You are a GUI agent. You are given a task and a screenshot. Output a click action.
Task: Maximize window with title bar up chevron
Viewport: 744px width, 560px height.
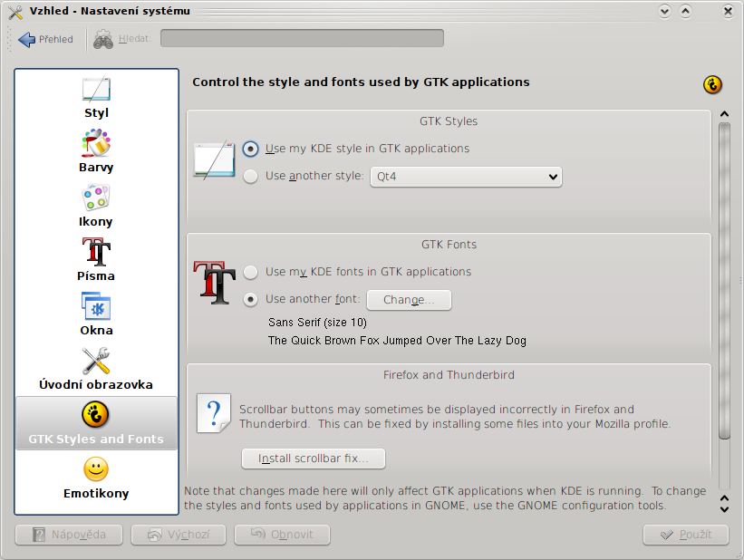pyautogui.click(x=685, y=12)
